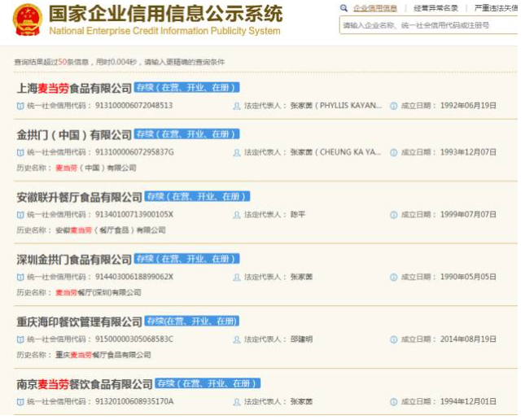
Task: Open 重庆海印餐饮管理有限公司 result
Action: (x=79, y=322)
